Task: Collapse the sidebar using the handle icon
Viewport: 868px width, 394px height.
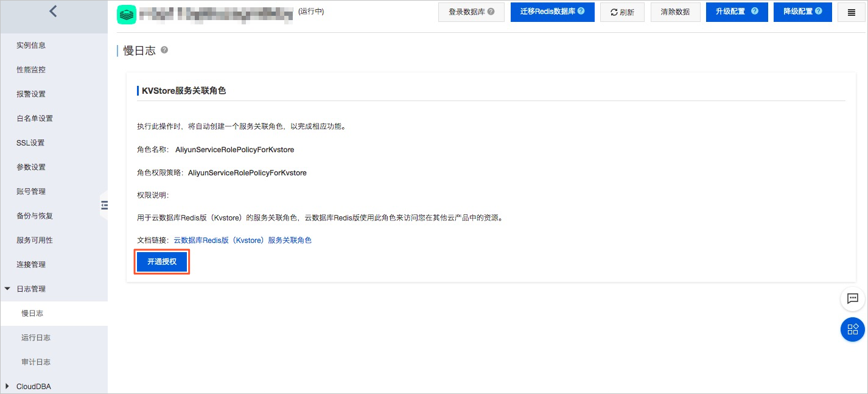Action: click(104, 205)
